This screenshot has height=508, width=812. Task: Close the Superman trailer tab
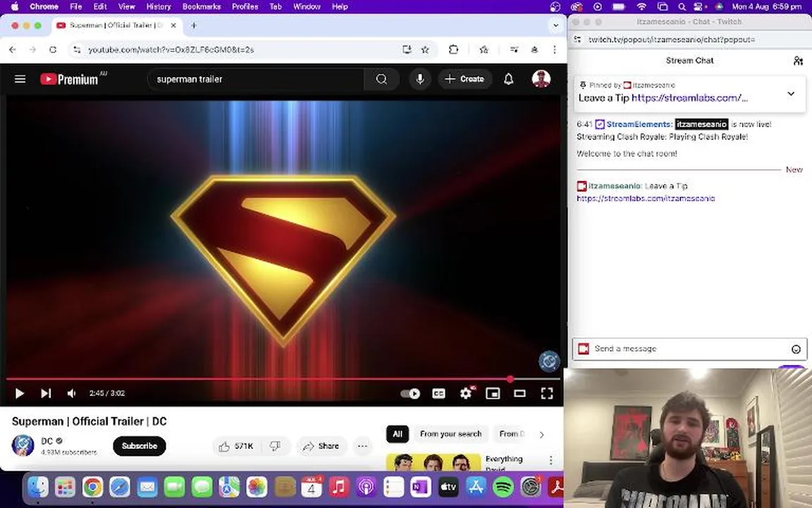click(x=173, y=25)
